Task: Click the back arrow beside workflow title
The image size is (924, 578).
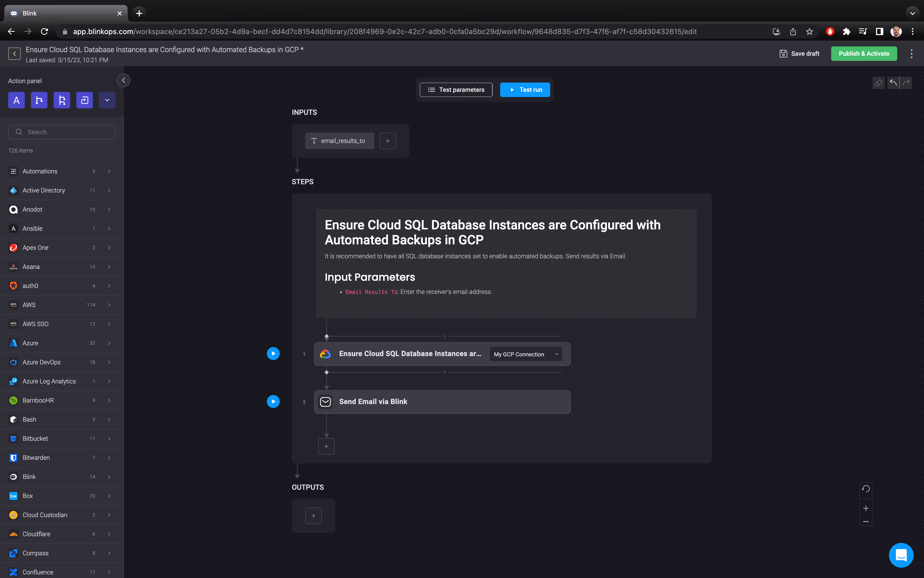Action: click(x=14, y=53)
